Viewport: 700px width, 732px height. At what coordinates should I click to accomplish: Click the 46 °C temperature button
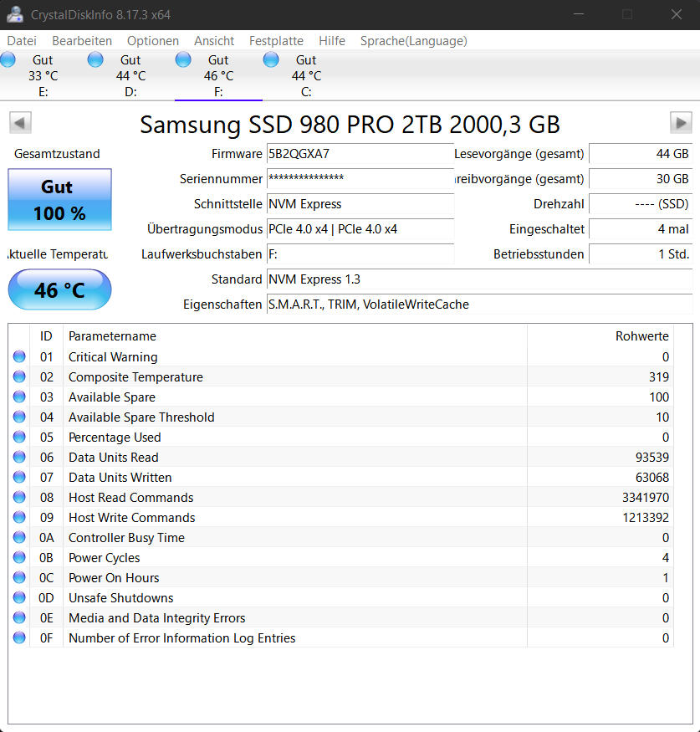pyautogui.click(x=59, y=289)
